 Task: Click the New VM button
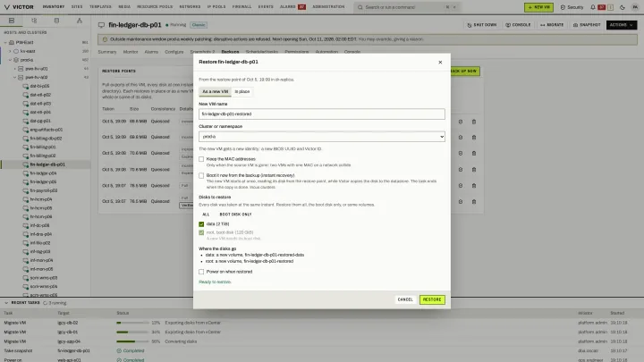pos(538,7)
